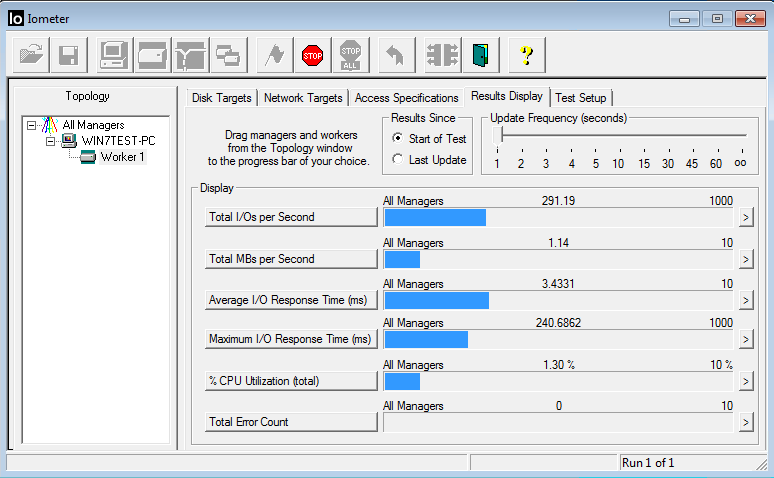Stop current test with red STOP icon

pos(312,55)
